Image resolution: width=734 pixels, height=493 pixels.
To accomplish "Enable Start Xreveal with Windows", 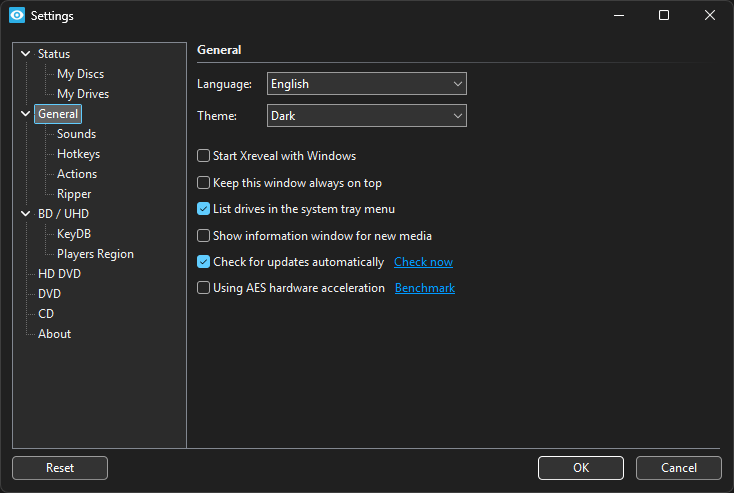I will point(204,156).
